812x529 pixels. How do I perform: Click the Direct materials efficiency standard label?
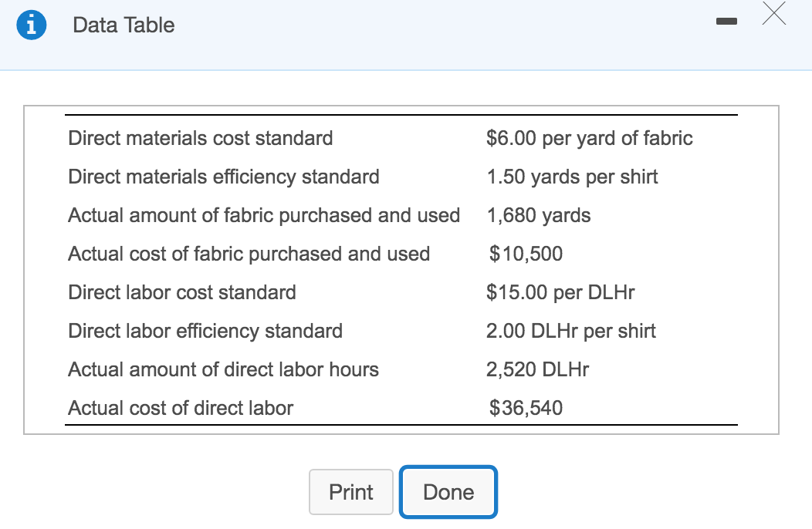pyautogui.click(x=223, y=177)
